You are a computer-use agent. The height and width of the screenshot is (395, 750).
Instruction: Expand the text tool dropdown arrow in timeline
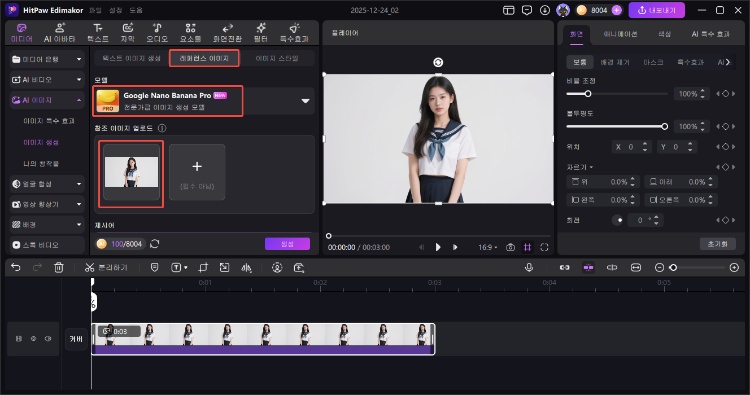[186, 268]
